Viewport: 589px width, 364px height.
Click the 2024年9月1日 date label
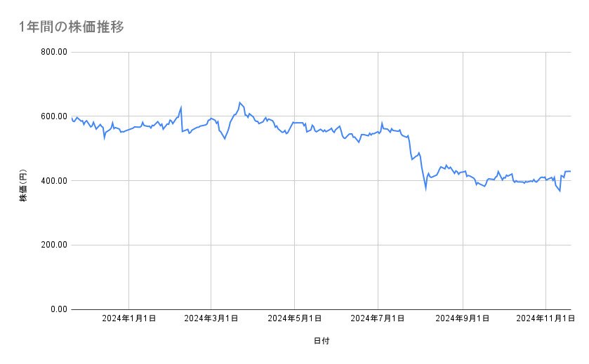[463, 318]
